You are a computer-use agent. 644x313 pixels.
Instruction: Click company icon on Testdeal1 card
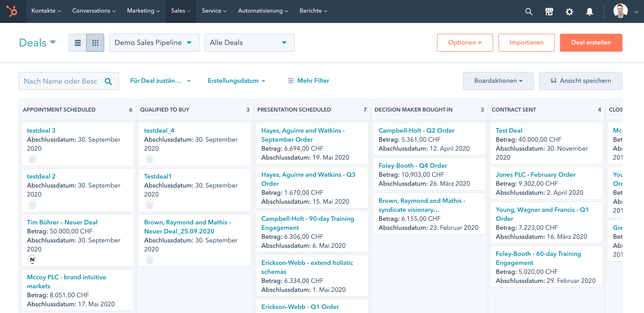pyautogui.click(x=150, y=205)
